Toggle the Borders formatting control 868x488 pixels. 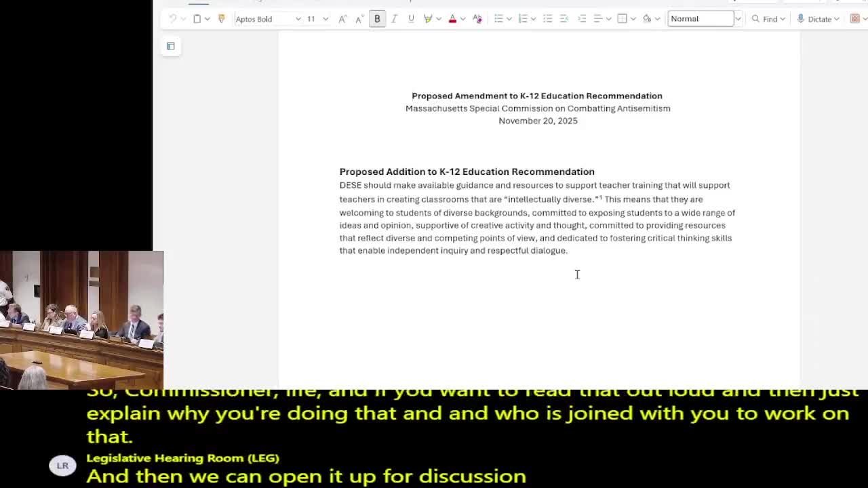621,18
